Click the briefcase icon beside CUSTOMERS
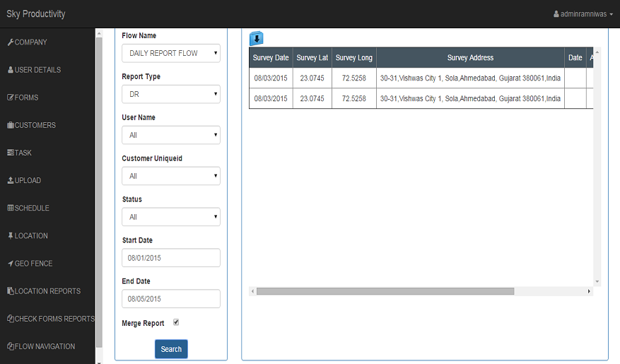The width and height of the screenshot is (620, 364). tap(11, 125)
